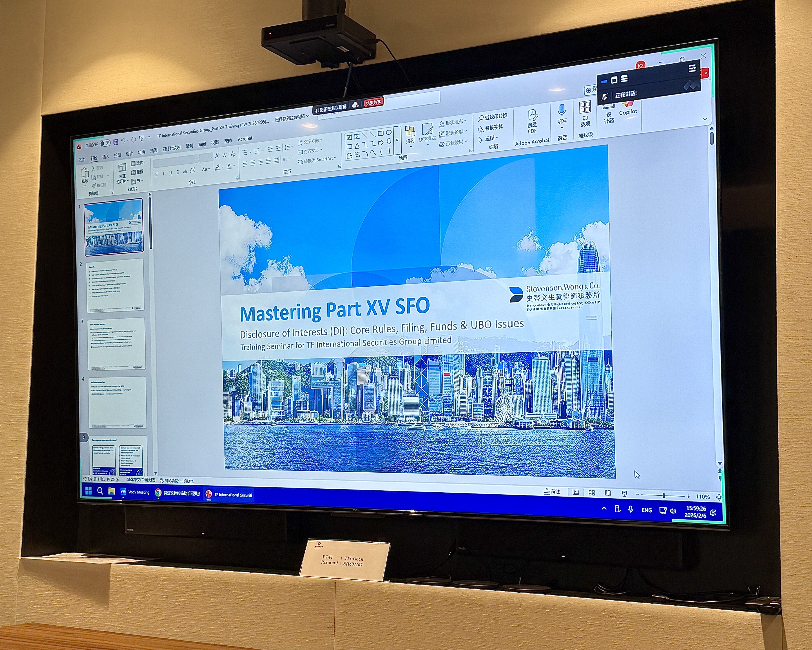This screenshot has width=812, height=650.
Task: Apply italic with the I icon
Action: 163,173
